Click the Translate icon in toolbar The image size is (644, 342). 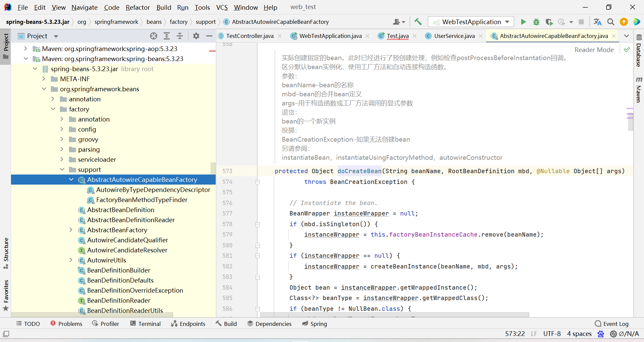597,22
